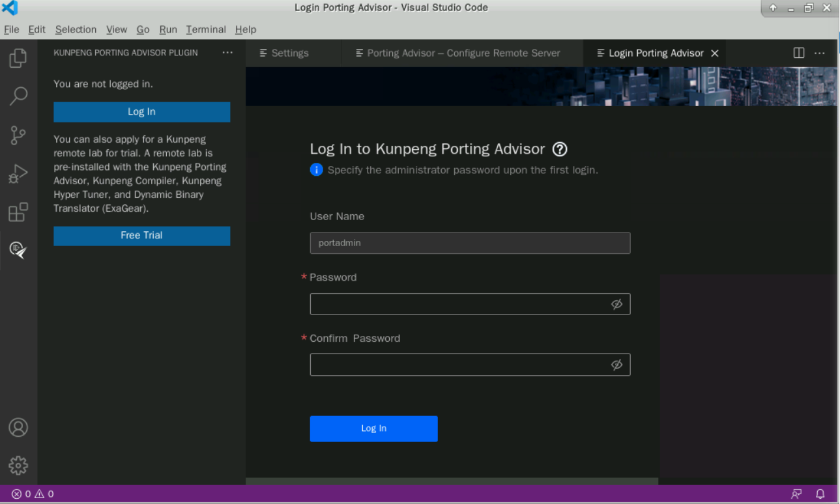The width and height of the screenshot is (840, 504).
Task: Open the Selection menu
Action: point(76,29)
